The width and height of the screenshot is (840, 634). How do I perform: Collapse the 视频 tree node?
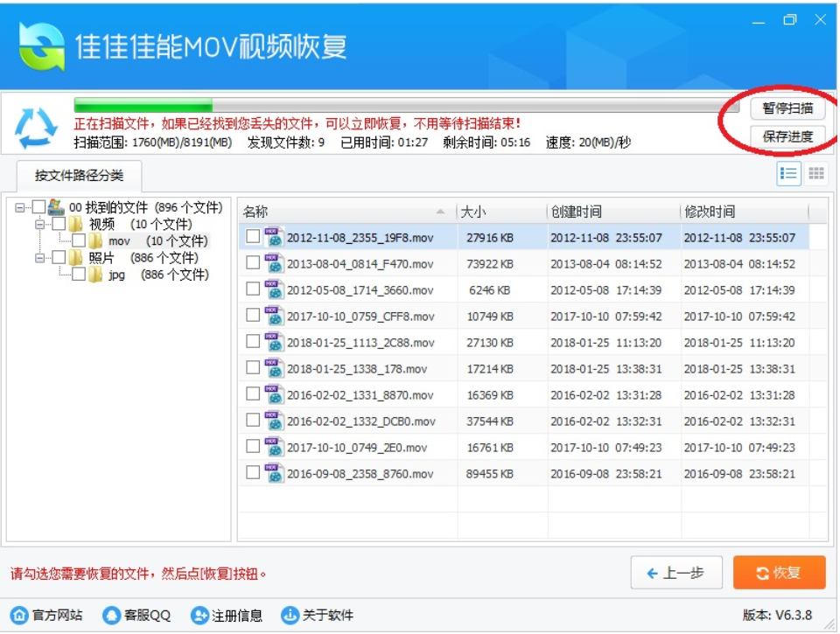pyautogui.click(x=39, y=224)
